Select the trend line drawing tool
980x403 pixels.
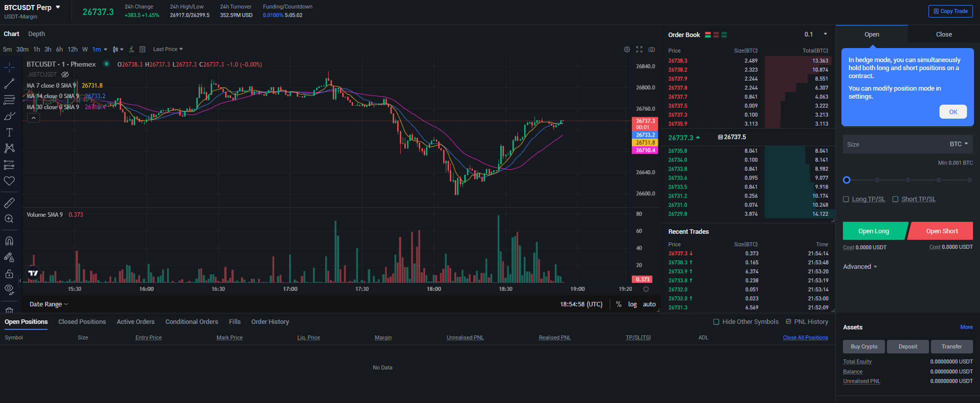coord(9,84)
